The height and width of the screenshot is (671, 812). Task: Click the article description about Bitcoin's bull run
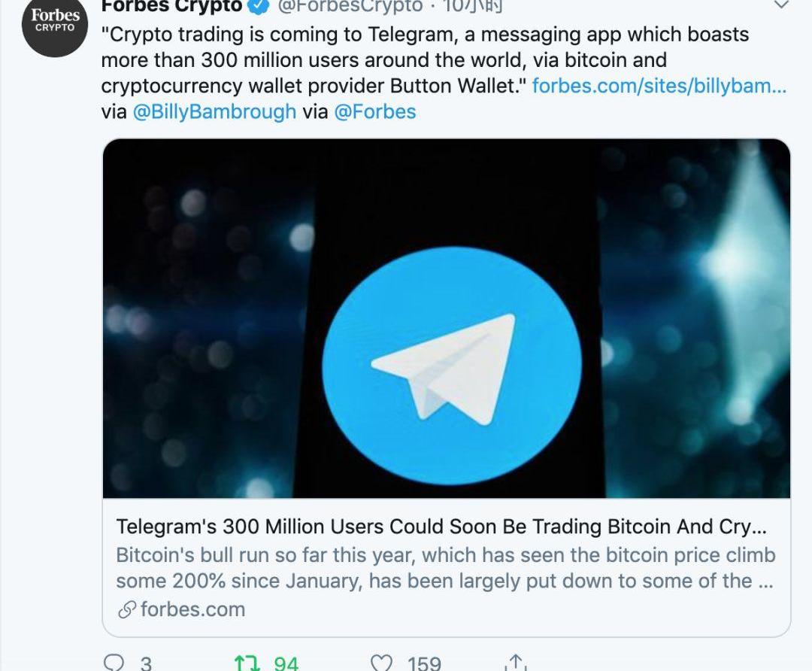click(445, 568)
